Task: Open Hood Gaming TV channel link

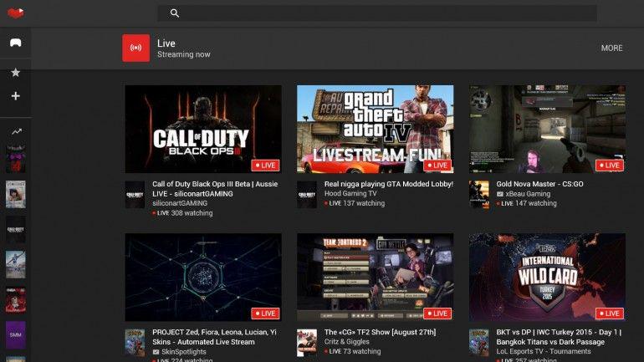Action: click(x=350, y=193)
